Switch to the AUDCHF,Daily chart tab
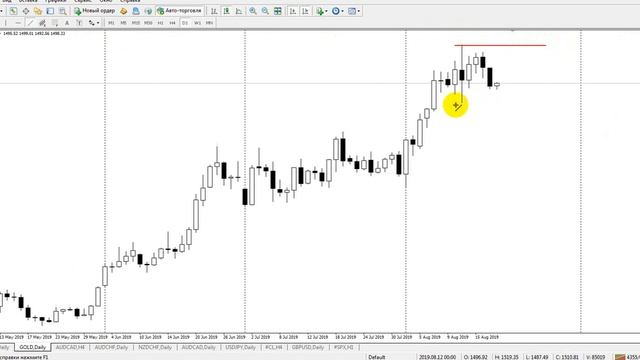 [111, 347]
